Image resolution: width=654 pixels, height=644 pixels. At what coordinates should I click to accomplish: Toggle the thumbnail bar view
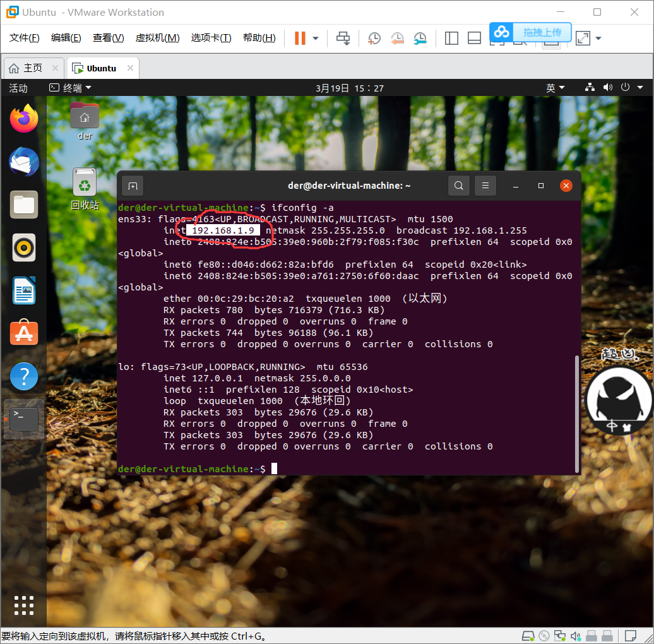point(474,39)
